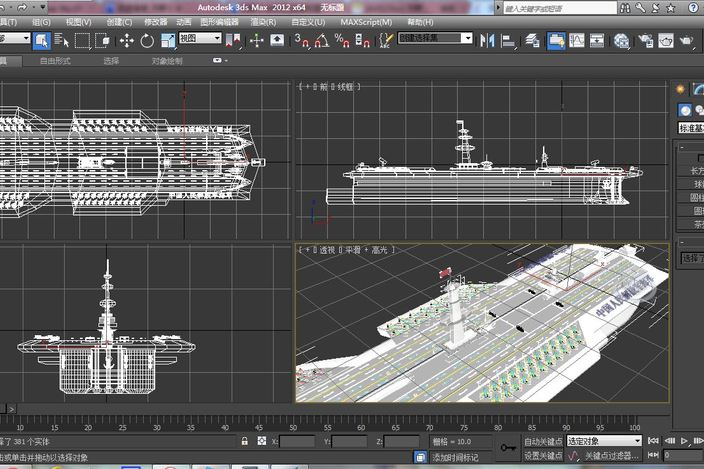Click the 自动关键点 Auto Key button
The image size is (704, 469).
(543, 440)
